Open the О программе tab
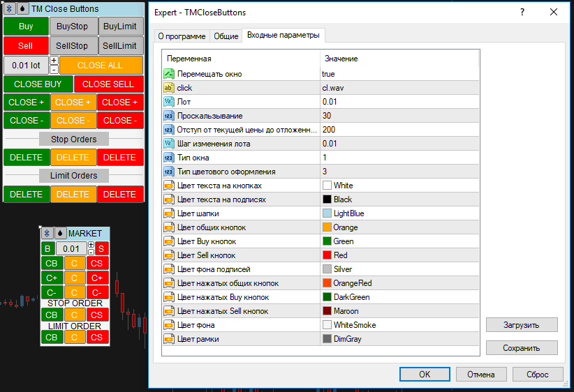574x392 pixels. [x=182, y=36]
